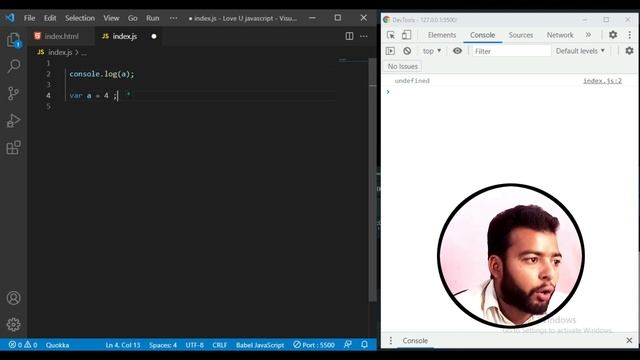Open editor More Actions ellipsis
The image size is (640, 360).
[364, 36]
